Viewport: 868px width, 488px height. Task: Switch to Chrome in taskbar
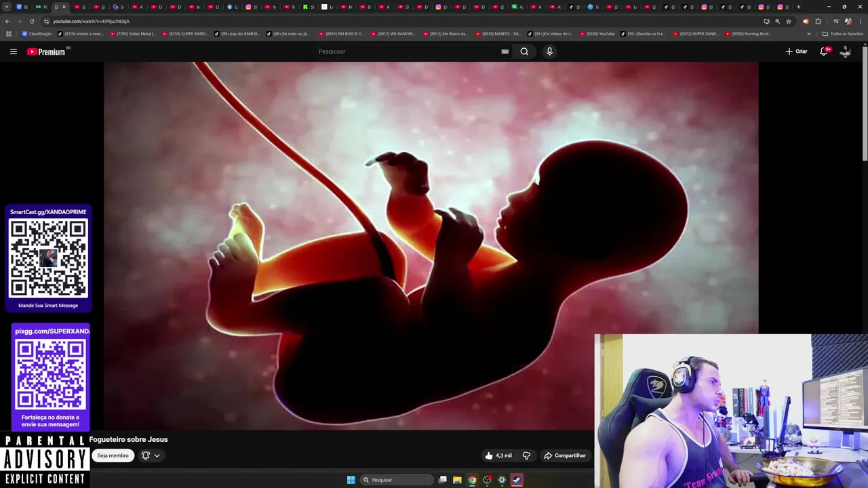[472, 480]
